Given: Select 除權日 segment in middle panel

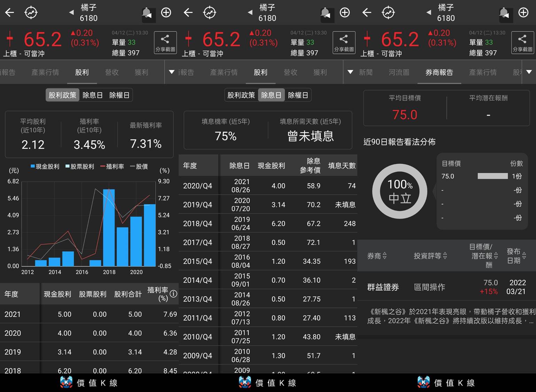Looking at the screenshot, I should pos(298,95).
